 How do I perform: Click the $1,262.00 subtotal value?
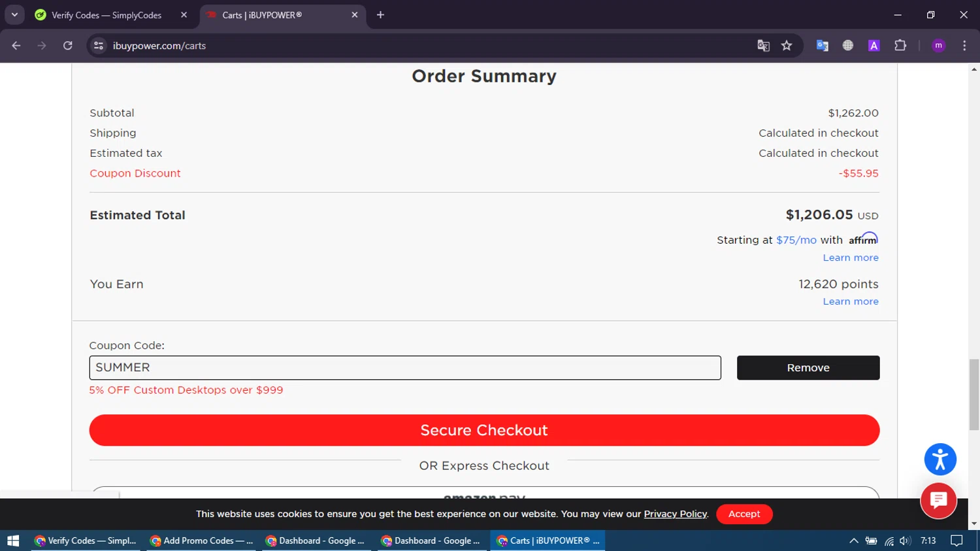point(853,113)
